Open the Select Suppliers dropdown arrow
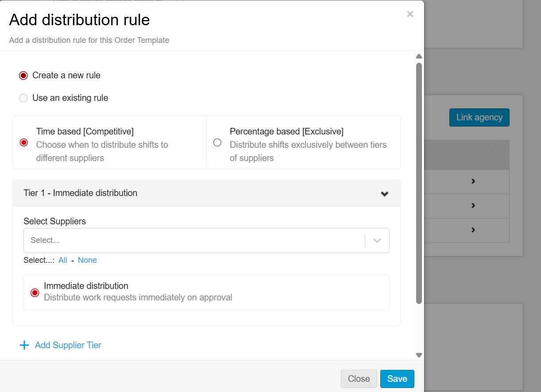 point(377,241)
